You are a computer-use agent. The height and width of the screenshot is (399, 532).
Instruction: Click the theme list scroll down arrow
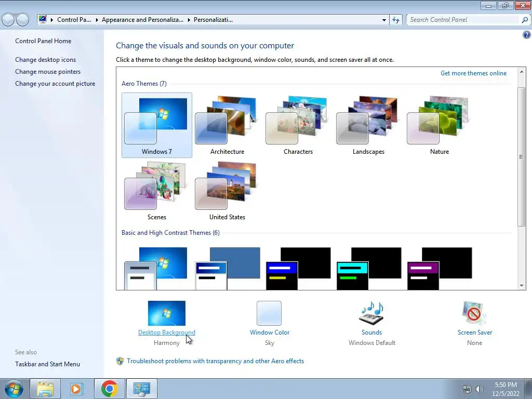(522, 286)
